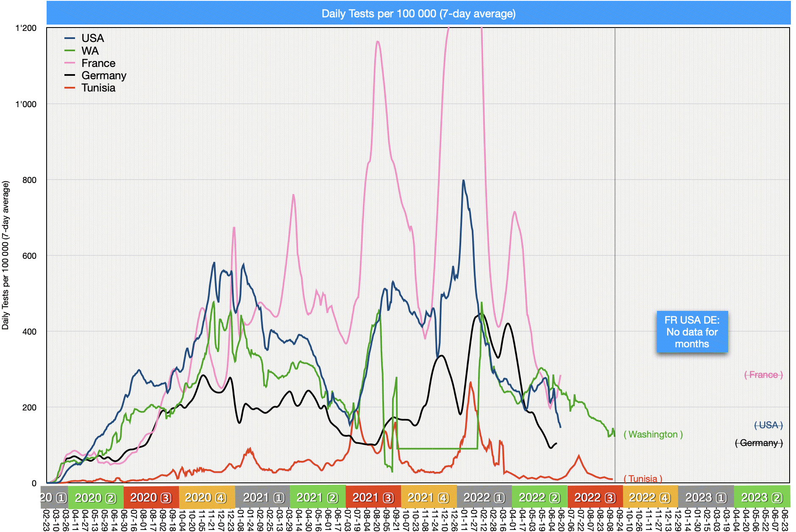Click the Germany legend entry
The height and width of the screenshot is (532, 796).
click(104, 75)
